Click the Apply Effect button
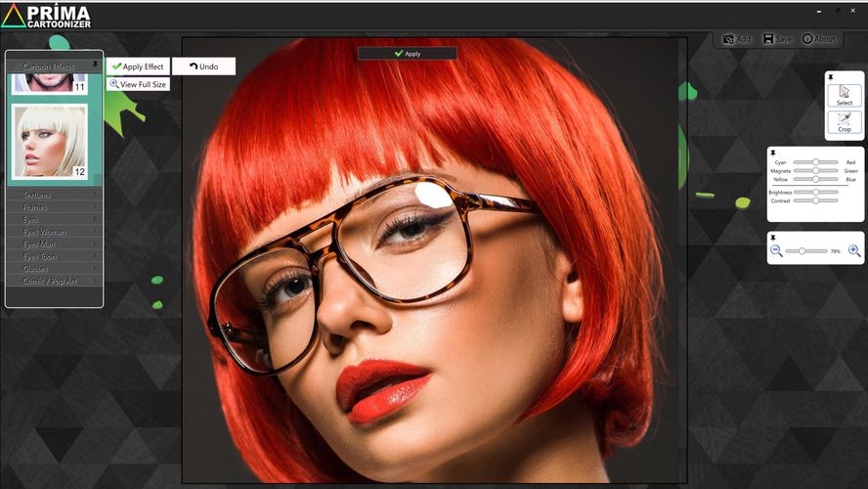 point(138,67)
